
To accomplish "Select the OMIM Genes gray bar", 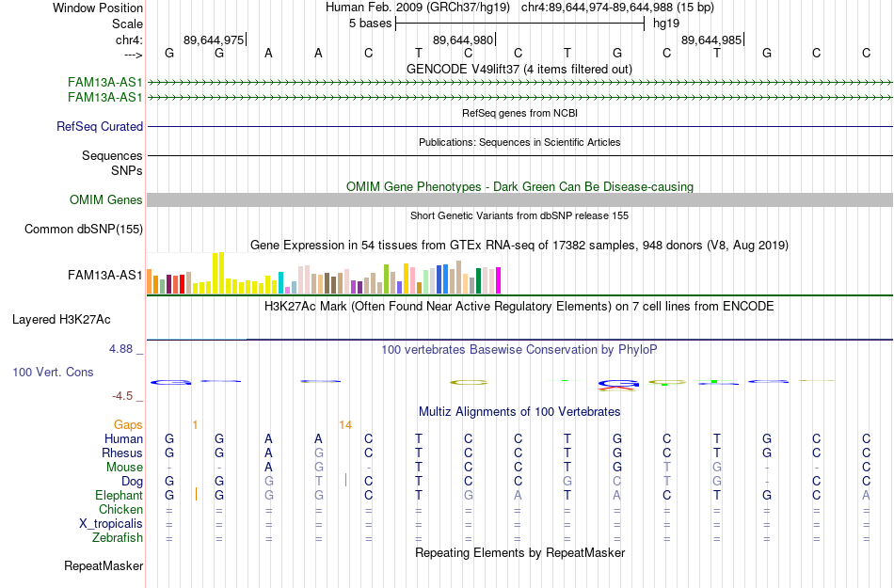I will point(519,199).
